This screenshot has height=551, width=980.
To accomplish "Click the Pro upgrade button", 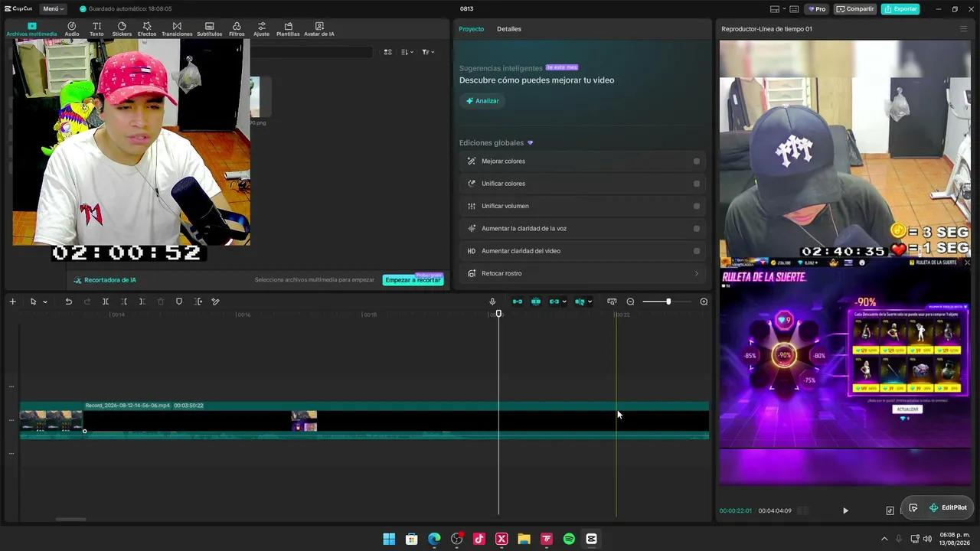I will coord(817,9).
